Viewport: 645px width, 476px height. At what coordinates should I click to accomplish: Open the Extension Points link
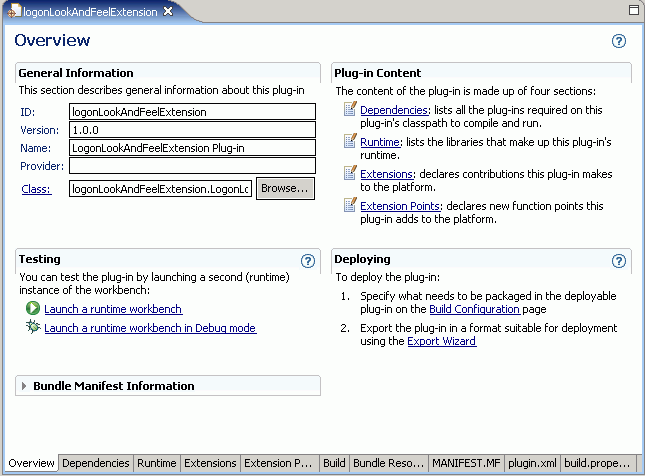click(400, 206)
